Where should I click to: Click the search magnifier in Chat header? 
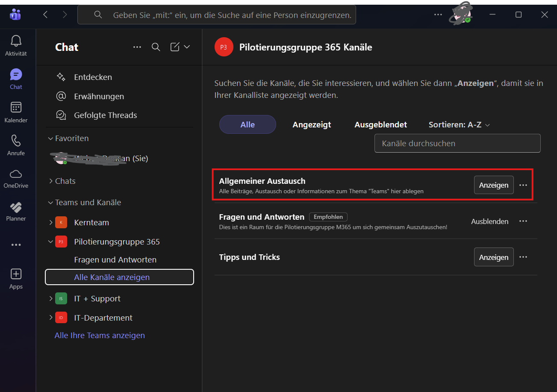point(156,47)
